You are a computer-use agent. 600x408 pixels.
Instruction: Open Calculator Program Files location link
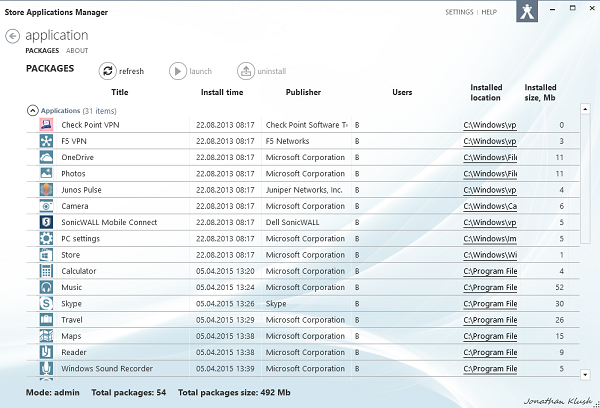(x=490, y=271)
